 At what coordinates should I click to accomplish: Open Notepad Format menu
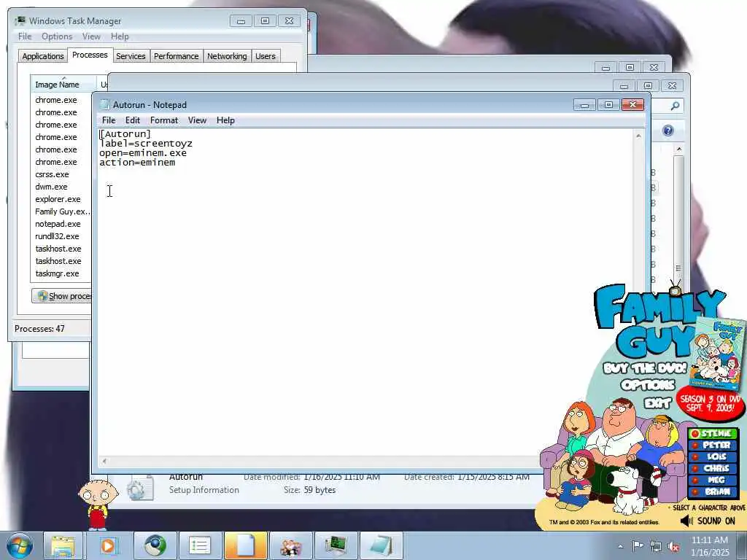click(x=164, y=120)
